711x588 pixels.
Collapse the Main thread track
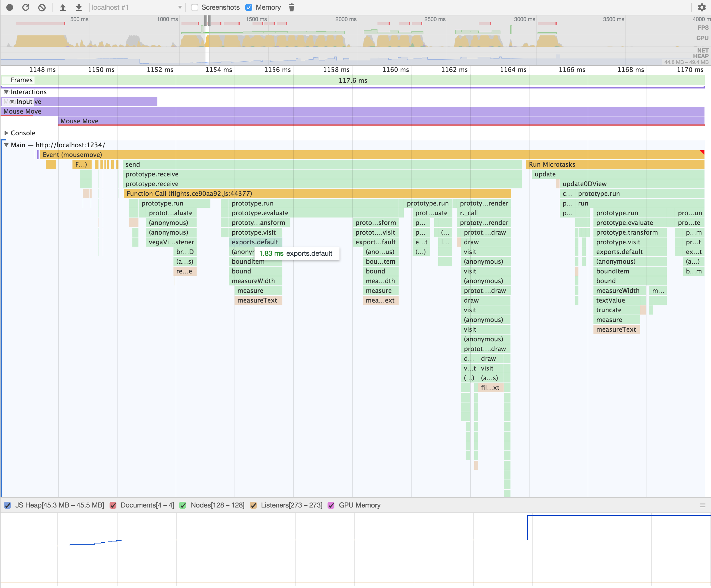6,145
